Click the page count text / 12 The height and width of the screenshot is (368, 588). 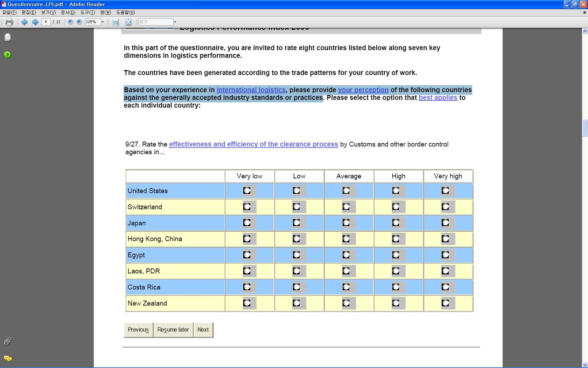pyautogui.click(x=57, y=22)
